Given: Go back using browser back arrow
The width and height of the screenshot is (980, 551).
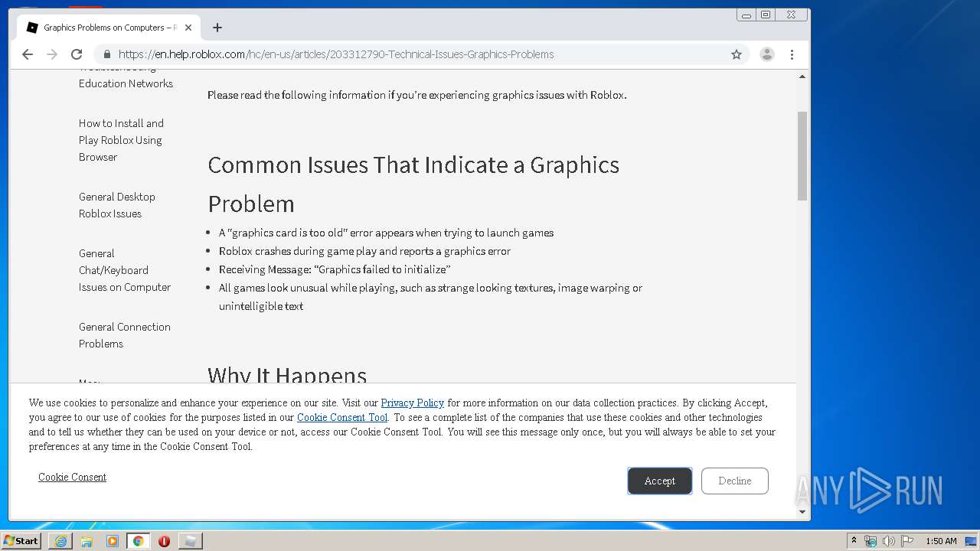Looking at the screenshot, I should 28,54.
